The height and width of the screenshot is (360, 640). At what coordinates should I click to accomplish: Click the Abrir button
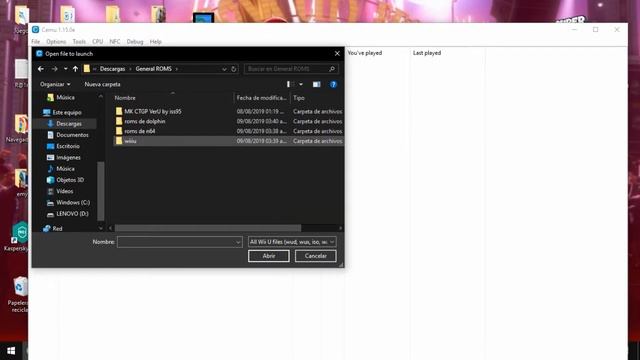pos(269,256)
